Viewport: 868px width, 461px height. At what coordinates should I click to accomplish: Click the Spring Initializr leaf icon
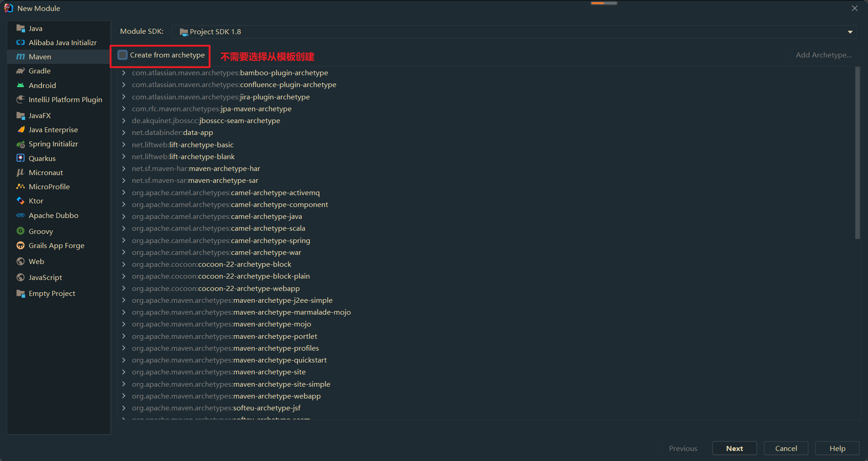pyautogui.click(x=21, y=144)
